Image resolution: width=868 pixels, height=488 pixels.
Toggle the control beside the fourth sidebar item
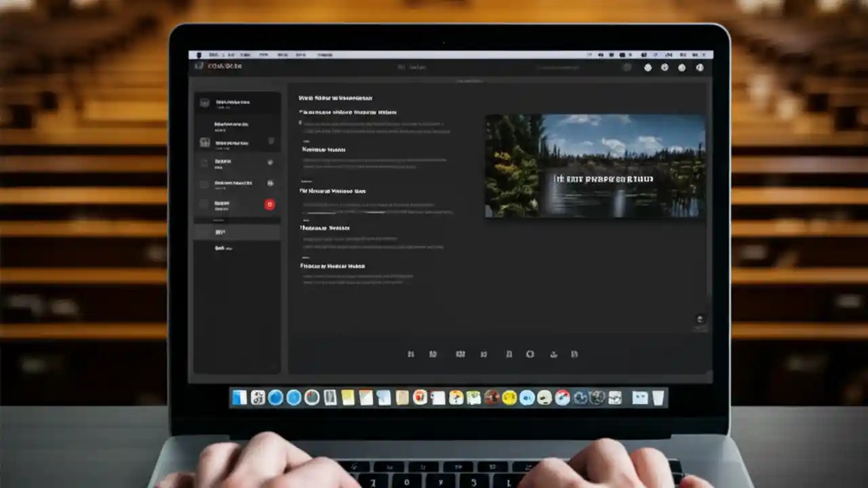(x=271, y=183)
